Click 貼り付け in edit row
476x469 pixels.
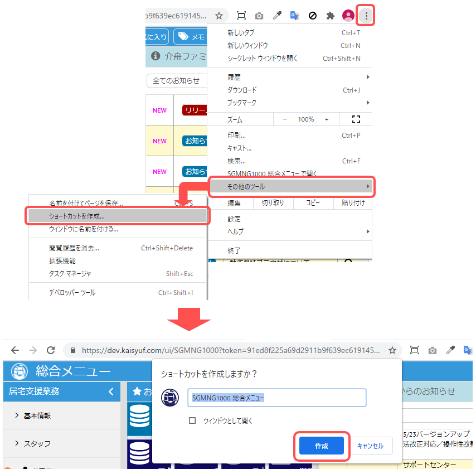[x=353, y=202]
